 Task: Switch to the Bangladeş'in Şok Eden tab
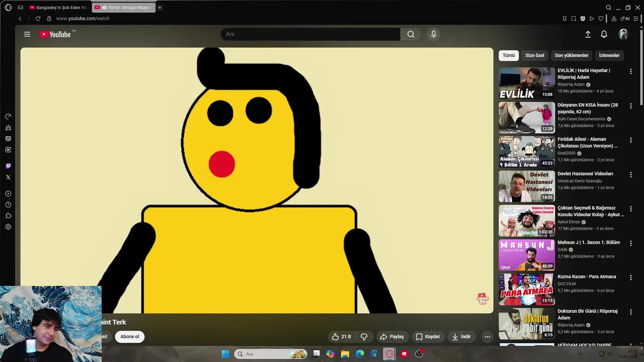click(x=58, y=8)
